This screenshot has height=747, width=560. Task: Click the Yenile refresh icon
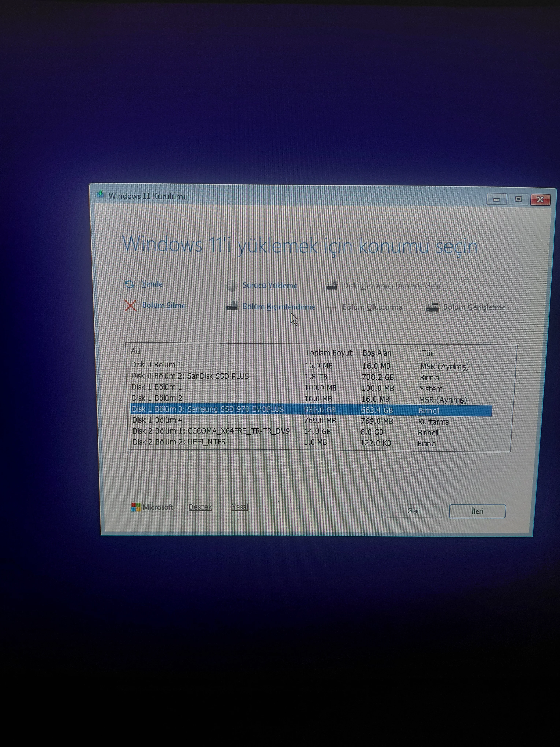[x=130, y=284]
